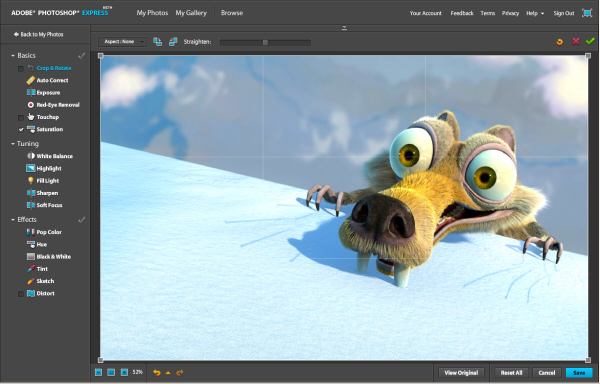The width and height of the screenshot is (600, 384).
Task: Select the Highlight tool icon
Action: 31,168
